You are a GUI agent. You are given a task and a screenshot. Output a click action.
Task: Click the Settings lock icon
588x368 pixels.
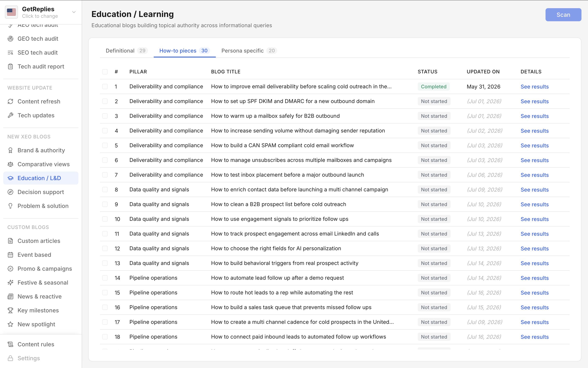pos(10,358)
